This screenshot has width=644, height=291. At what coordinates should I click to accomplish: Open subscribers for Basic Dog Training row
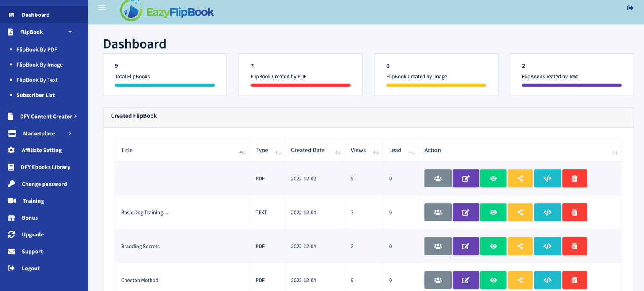pos(438,212)
